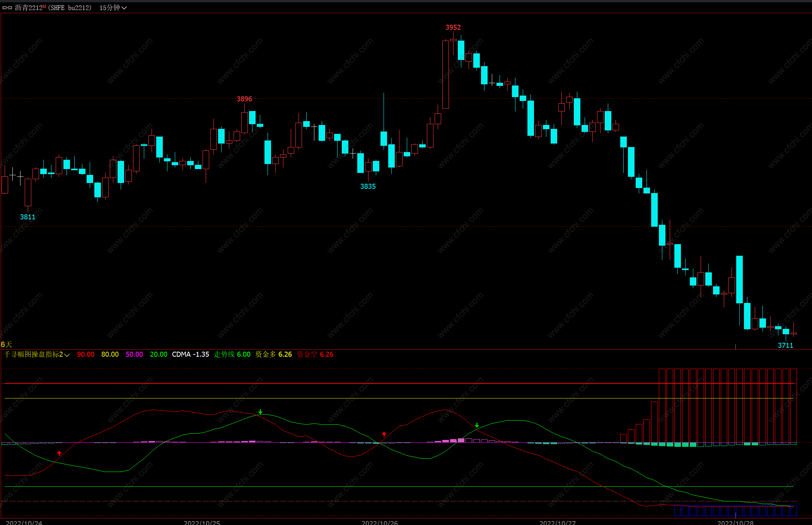
Task: Click the 3835 trough price label
Action: tap(368, 186)
